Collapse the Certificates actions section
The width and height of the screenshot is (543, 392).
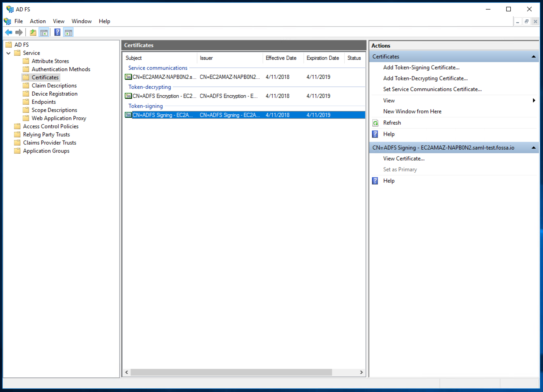pyautogui.click(x=533, y=57)
